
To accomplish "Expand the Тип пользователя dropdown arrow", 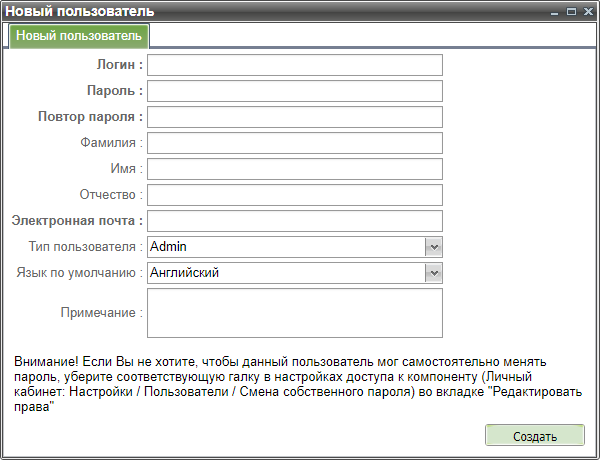I will [x=434, y=247].
